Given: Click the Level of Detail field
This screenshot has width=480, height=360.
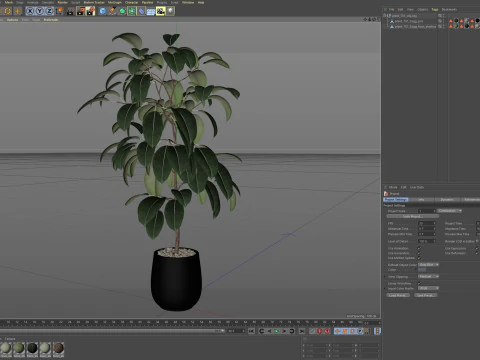Looking at the screenshot, I should (x=427, y=241).
